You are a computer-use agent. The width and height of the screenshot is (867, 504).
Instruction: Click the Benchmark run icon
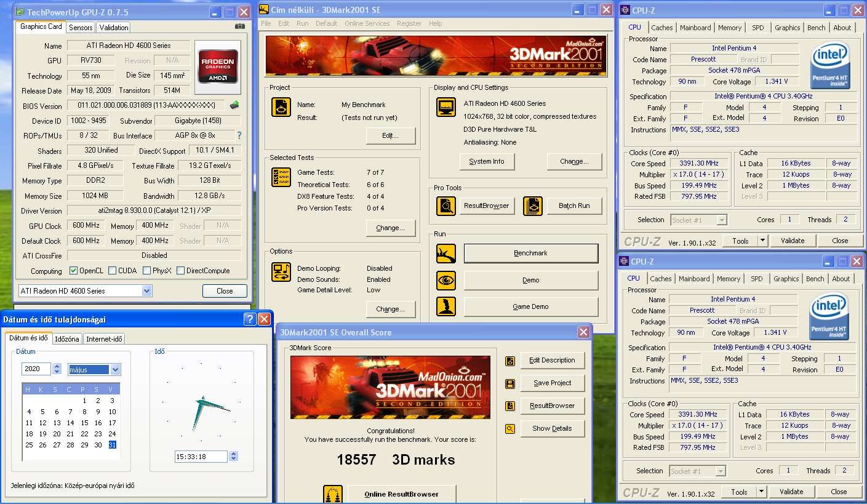[445, 253]
